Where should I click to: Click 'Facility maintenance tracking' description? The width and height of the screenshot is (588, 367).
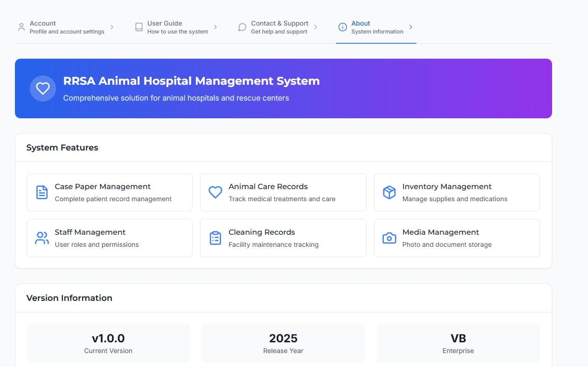(273, 245)
